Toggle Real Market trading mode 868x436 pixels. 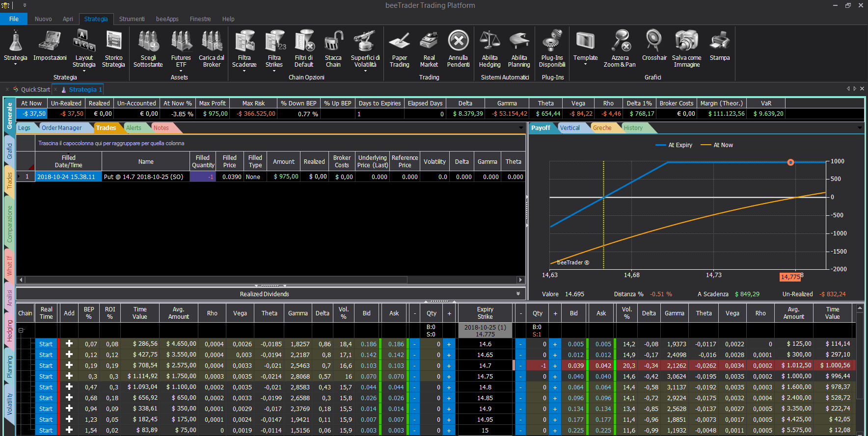click(x=429, y=49)
